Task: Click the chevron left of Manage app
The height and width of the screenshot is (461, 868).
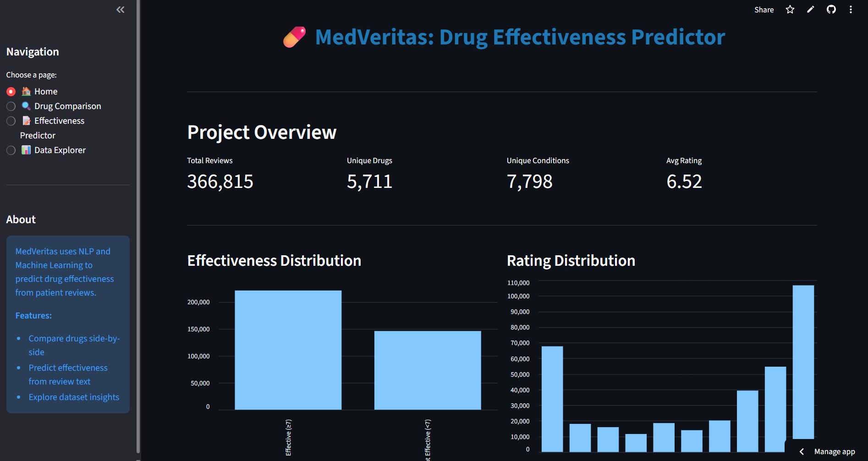Action: pos(802,452)
